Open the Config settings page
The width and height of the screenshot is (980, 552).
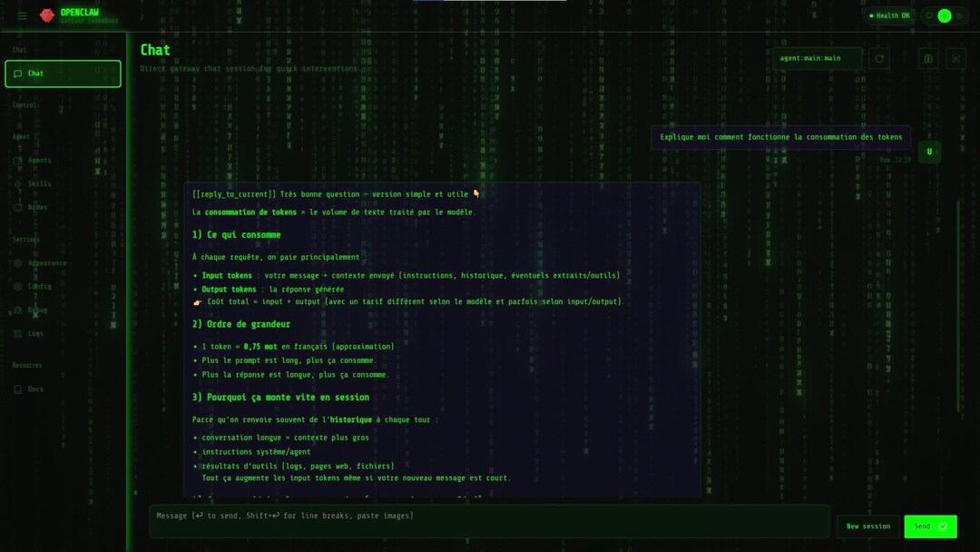pyautogui.click(x=63, y=286)
